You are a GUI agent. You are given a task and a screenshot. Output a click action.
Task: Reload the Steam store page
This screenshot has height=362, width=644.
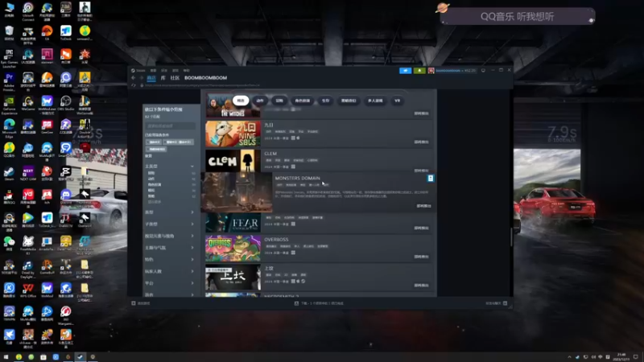click(134, 85)
